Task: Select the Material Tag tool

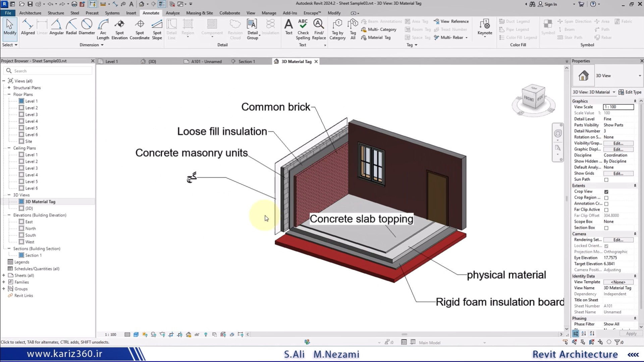Action: pyautogui.click(x=376, y=38)
